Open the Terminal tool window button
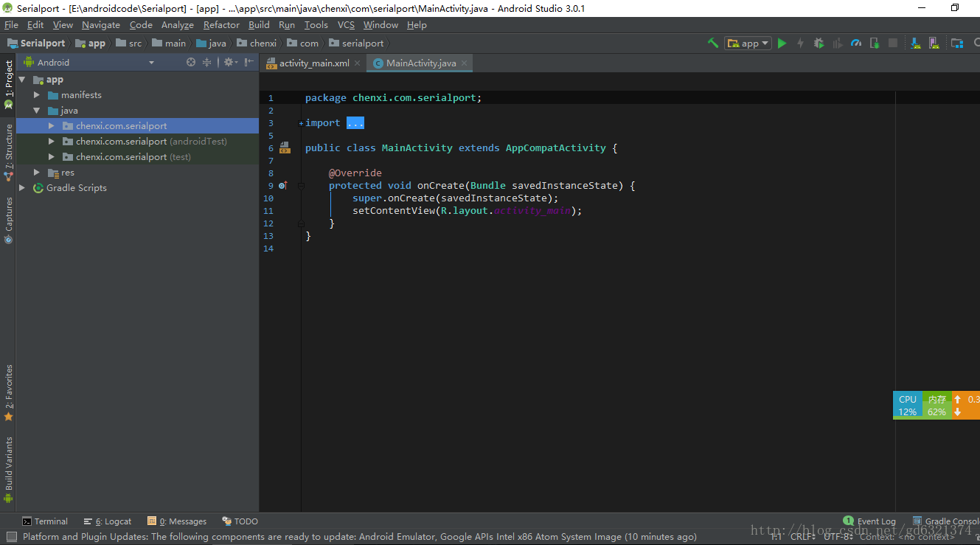980x545 pixels. coord(45,521)
